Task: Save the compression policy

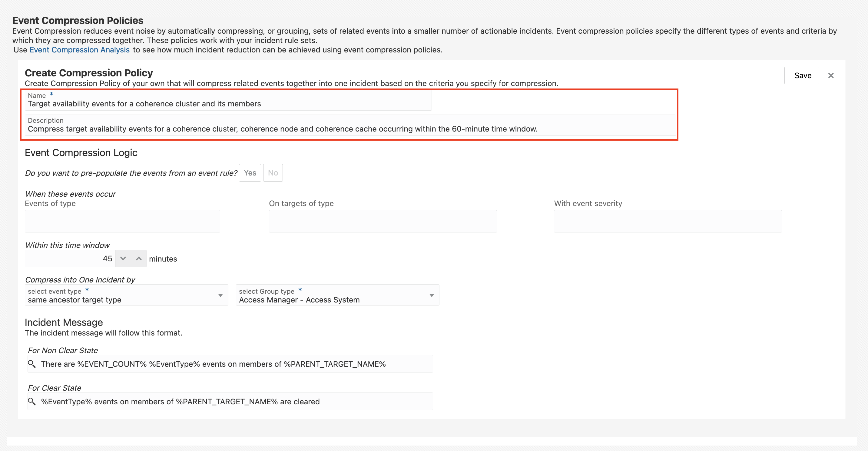Action: [x=802, y=75]
